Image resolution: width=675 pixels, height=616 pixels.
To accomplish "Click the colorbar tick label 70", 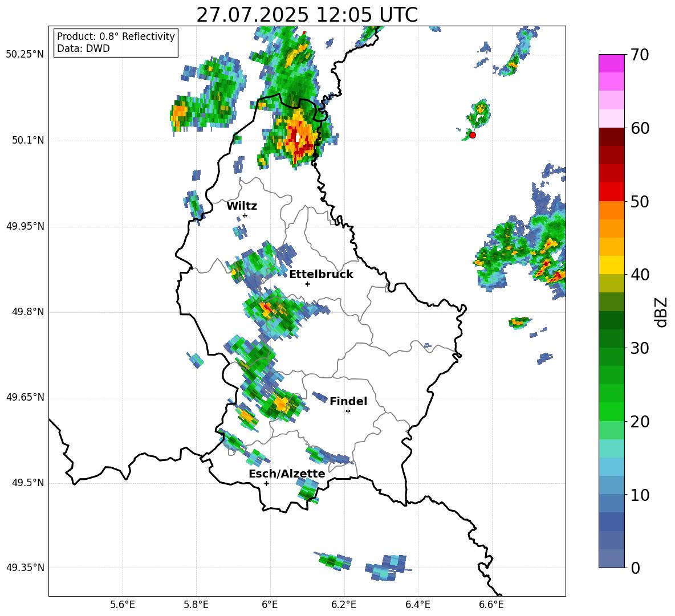I will tap(640, 55).
